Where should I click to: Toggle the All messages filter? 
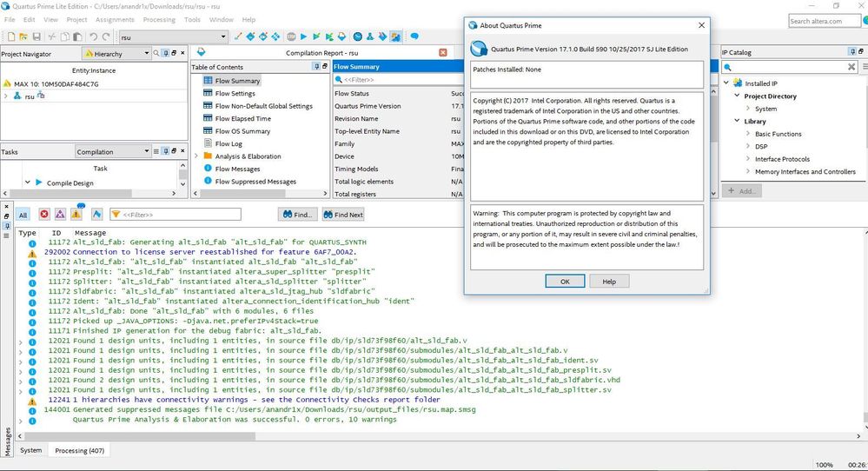(23, 215)
